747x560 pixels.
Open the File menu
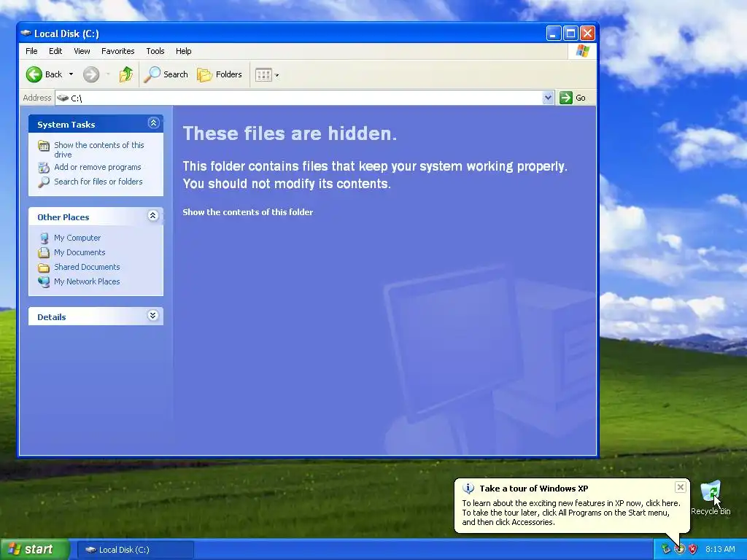31,51
